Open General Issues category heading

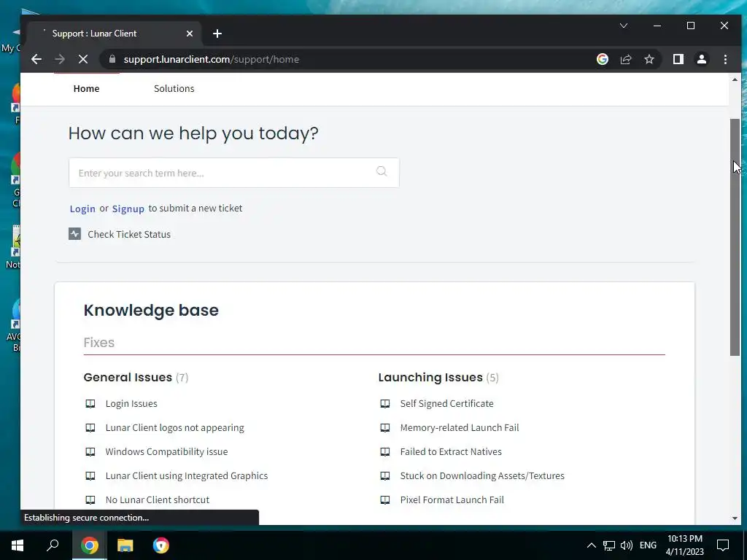(128, 377)
